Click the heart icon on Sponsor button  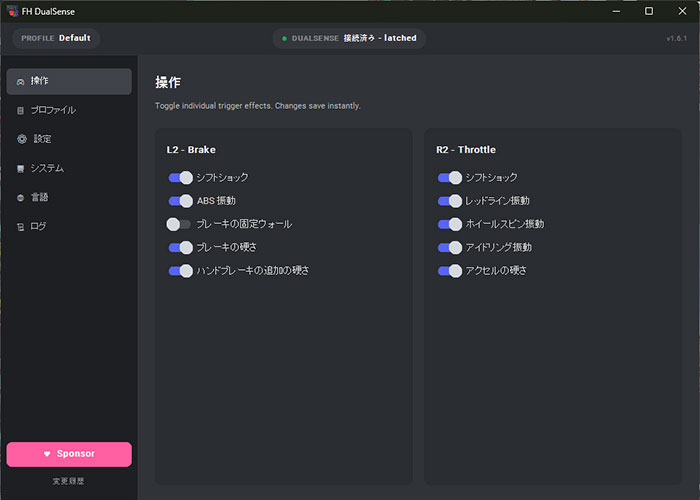(47, 454)
